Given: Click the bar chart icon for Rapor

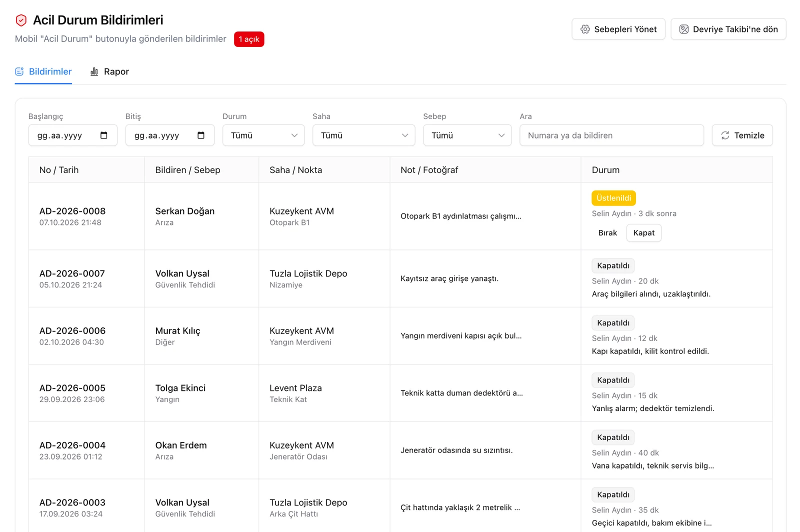Looking at the screenshot, I should point(94,71).
